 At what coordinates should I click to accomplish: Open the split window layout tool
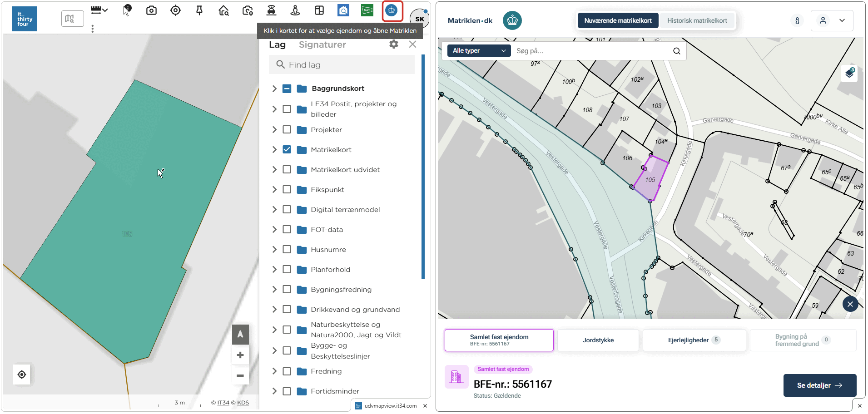point(319,10)
